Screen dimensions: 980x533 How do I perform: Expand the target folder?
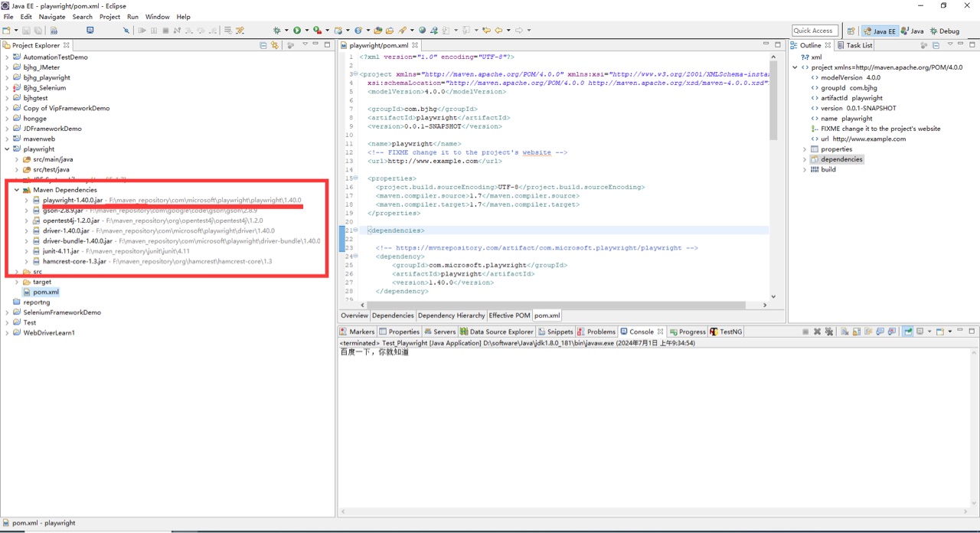pos(17,282)
